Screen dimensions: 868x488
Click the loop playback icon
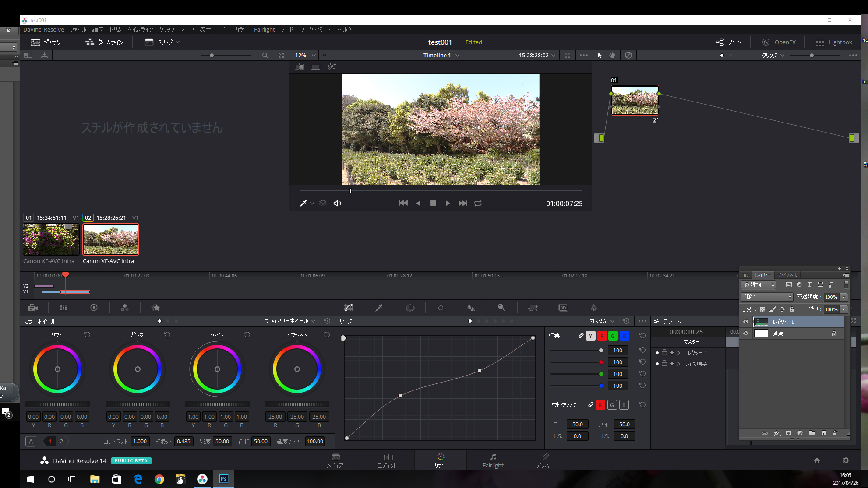point(478,203)
